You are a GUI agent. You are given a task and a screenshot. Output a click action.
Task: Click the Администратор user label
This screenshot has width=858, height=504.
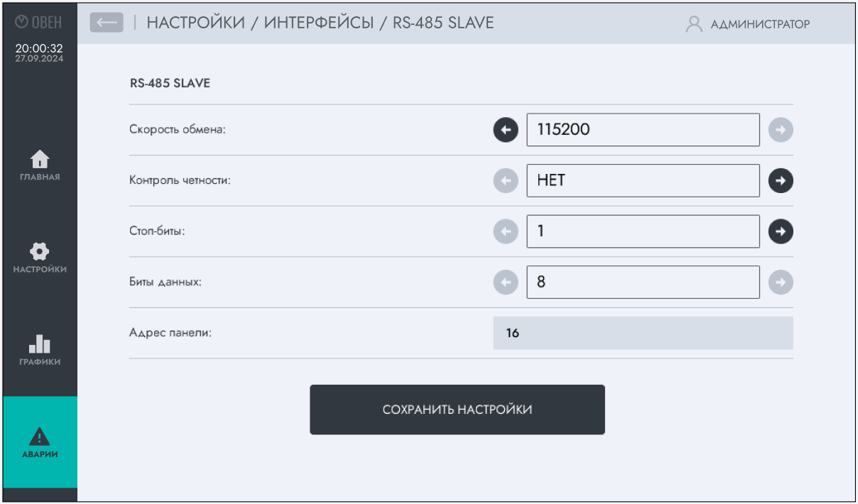click(x=760, y=24)
